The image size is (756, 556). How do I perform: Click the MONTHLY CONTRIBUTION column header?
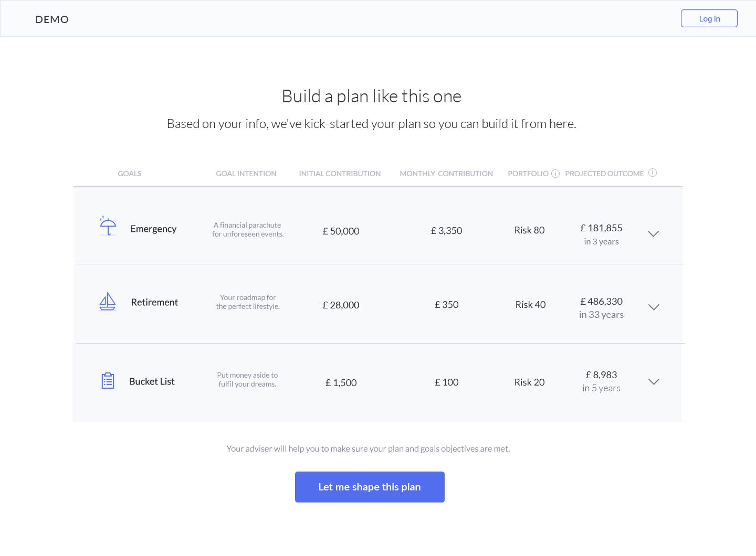pos(446,174)
